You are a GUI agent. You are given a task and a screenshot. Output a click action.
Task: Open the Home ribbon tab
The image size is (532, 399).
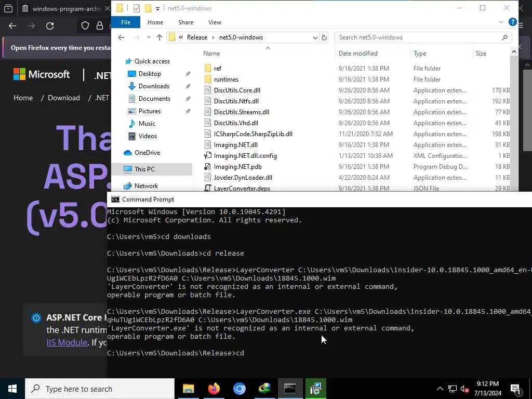click(x=155, y=22)
